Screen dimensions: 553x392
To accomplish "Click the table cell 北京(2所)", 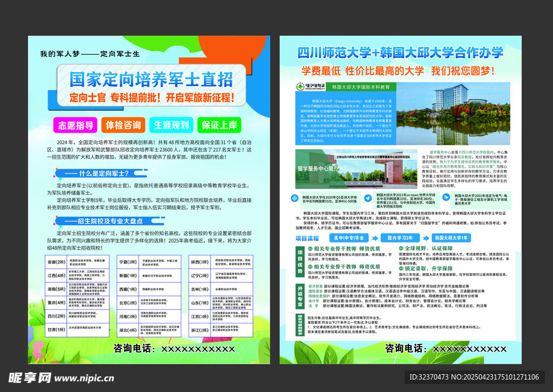I will 127,303.
